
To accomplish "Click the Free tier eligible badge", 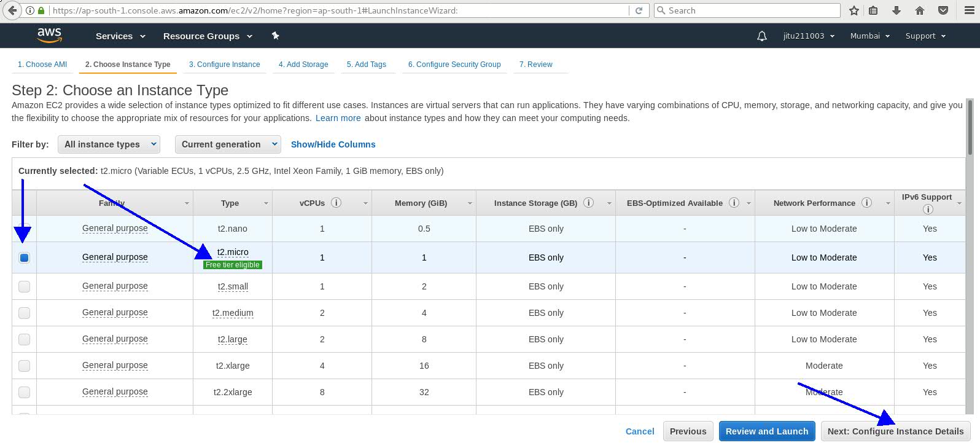I will click(x=233, y=265).
